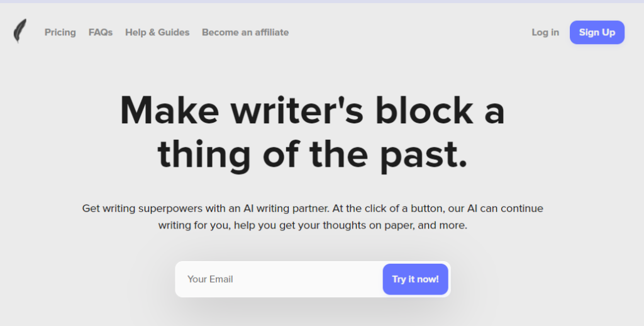Click "writer's" in the main heading
The height and width of the screenshot is (326, 644).
tap(297, 110)
